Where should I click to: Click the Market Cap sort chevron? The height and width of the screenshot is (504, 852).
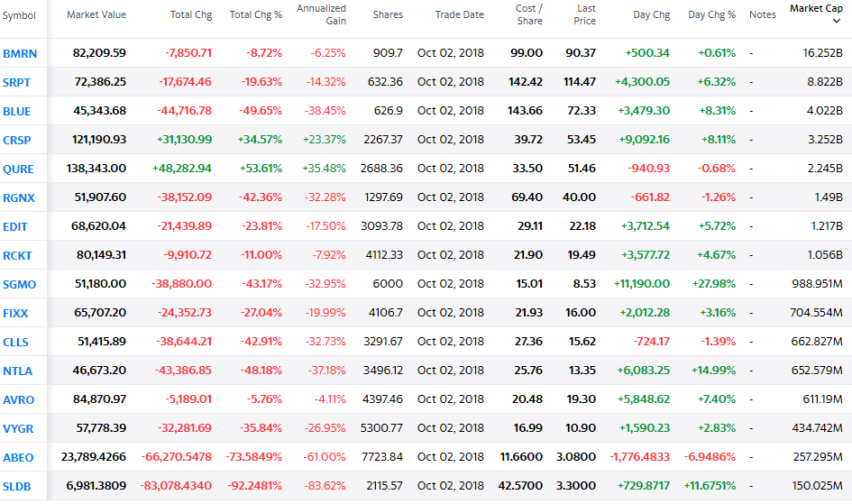point(837,21)
